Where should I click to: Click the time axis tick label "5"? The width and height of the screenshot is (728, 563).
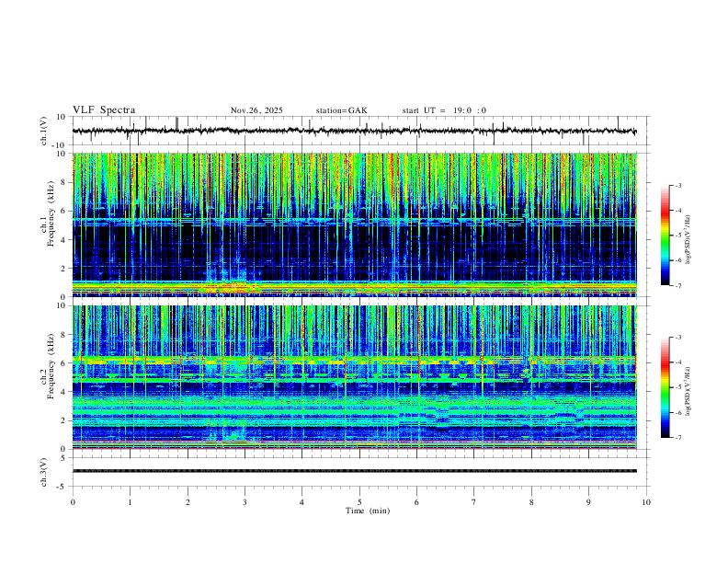[x=359, y=502]
